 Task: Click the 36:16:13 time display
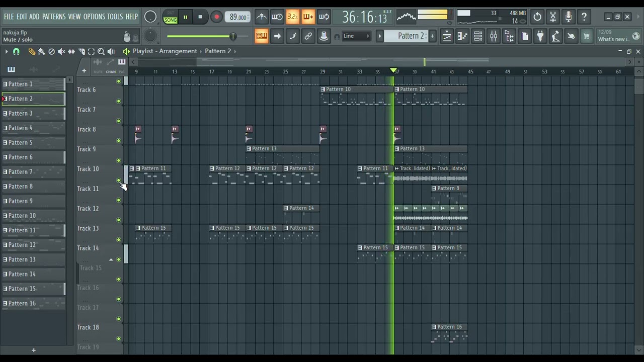(x=365, y=18)
